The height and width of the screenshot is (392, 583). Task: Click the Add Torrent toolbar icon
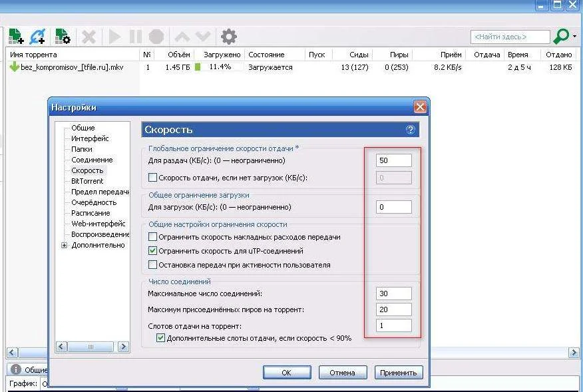(16, 37)
